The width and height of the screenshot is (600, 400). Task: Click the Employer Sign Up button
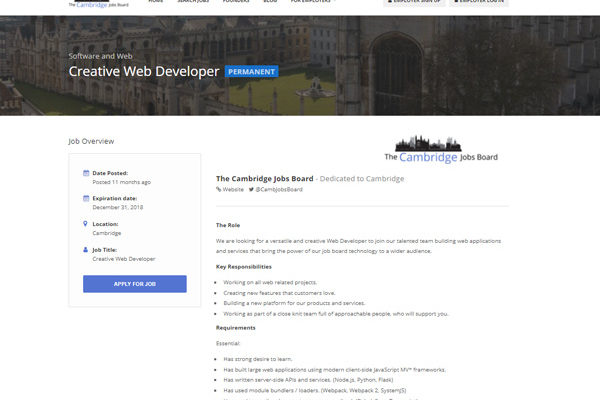[414, 2]
